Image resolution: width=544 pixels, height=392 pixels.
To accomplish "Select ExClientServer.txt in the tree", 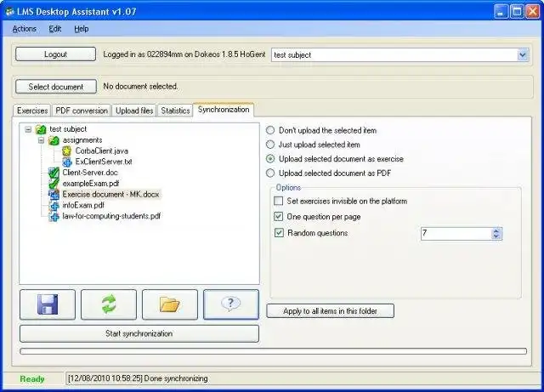I will pyautogui.click(x=104, y=162).
